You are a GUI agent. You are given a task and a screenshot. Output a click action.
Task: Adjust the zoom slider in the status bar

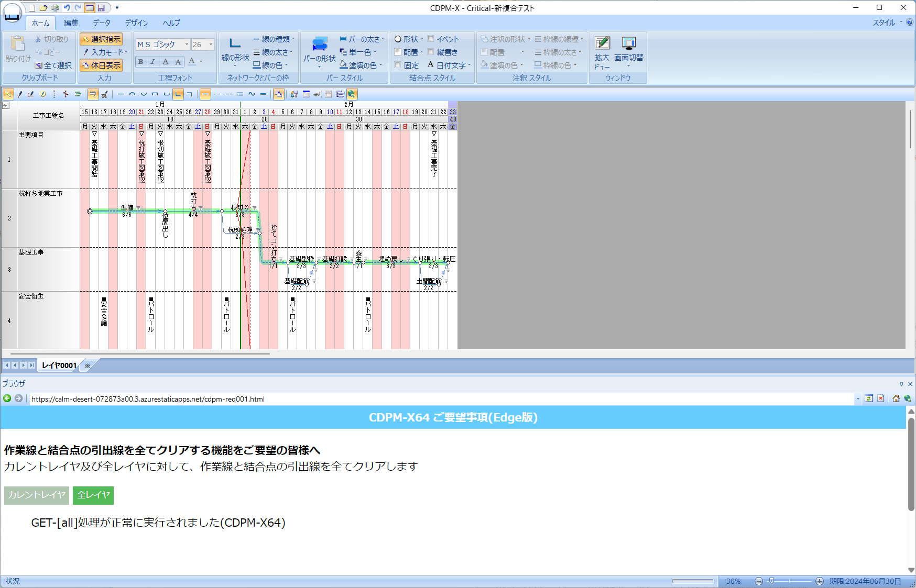[x=772, y=581]
